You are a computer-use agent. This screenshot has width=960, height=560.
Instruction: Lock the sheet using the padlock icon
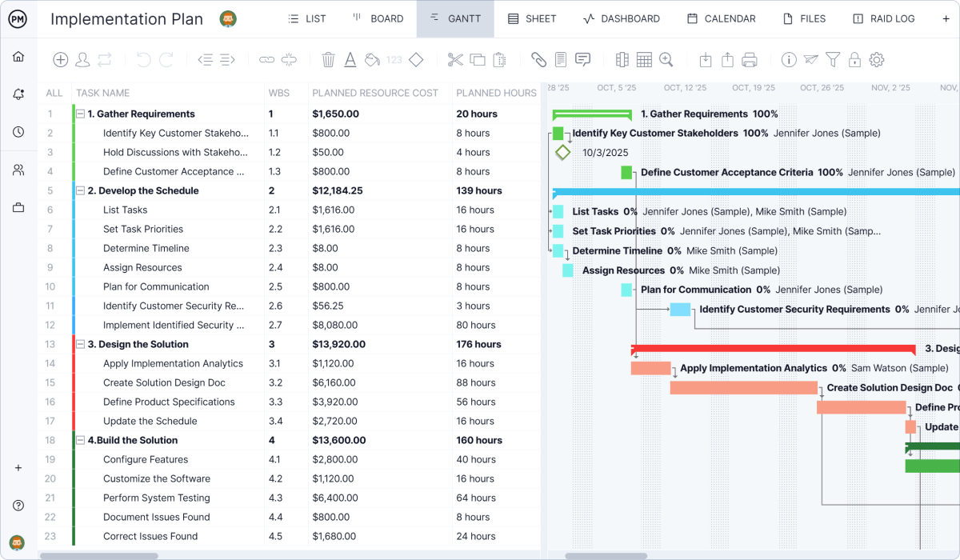coord(854,59)
